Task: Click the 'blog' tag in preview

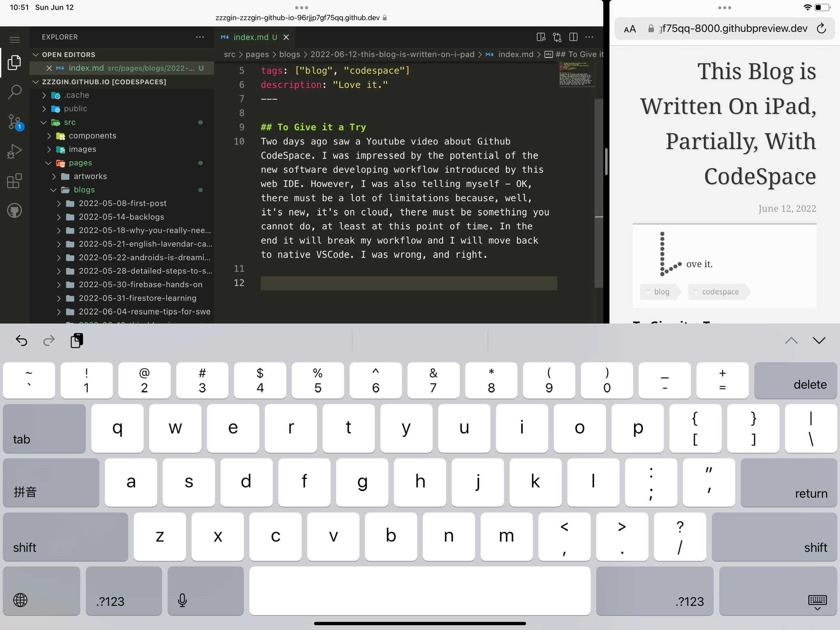Action: pos(661,292)
